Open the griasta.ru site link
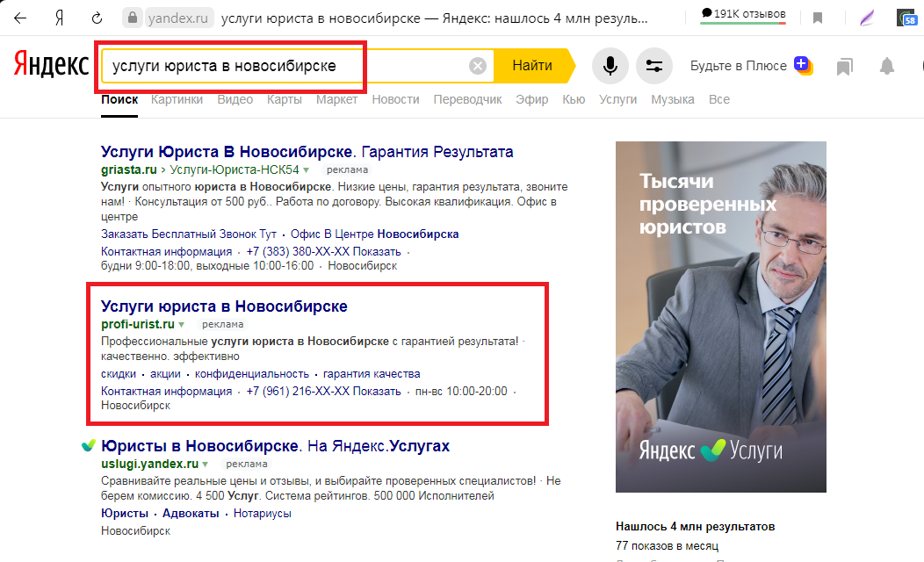 click(128, 169)
